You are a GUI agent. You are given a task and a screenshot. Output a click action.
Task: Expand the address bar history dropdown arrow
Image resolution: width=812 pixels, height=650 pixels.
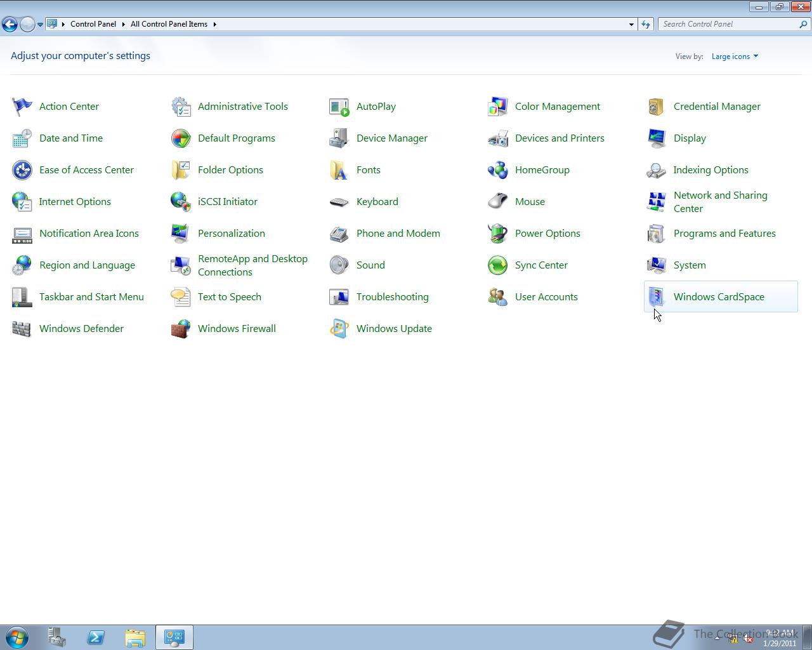pos(631,24)
